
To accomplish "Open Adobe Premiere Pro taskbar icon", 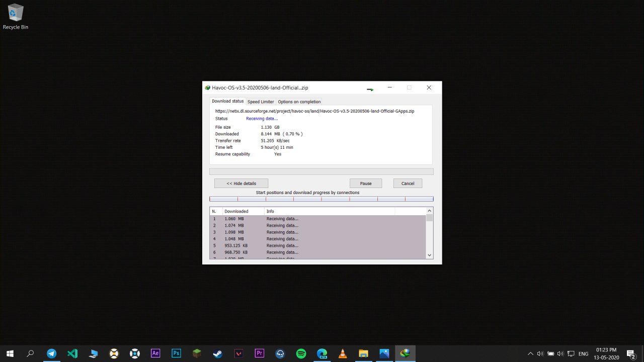I will point(260,353).
